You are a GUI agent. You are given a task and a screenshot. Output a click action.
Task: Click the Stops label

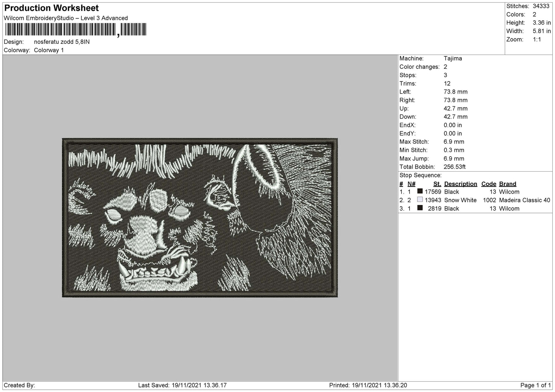408,75
